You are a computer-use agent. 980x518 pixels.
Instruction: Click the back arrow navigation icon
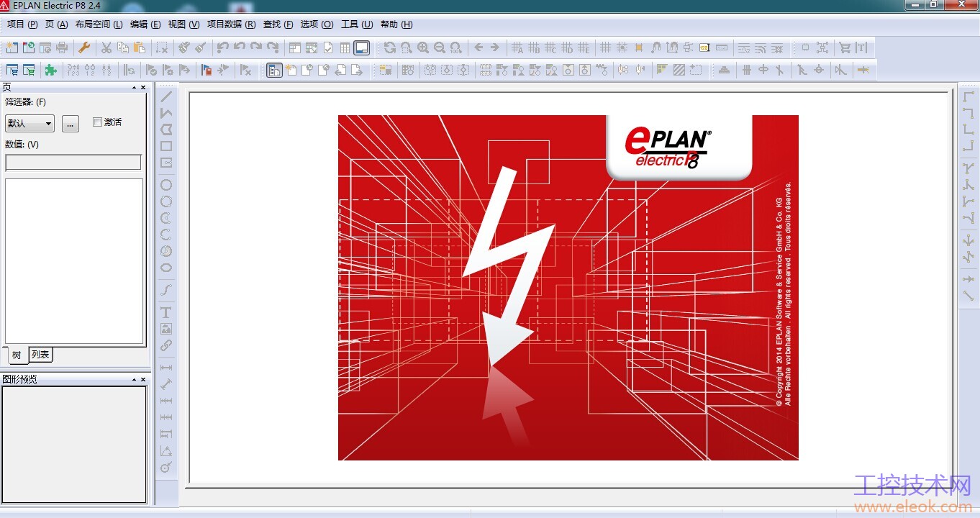(x=478, y=47)
